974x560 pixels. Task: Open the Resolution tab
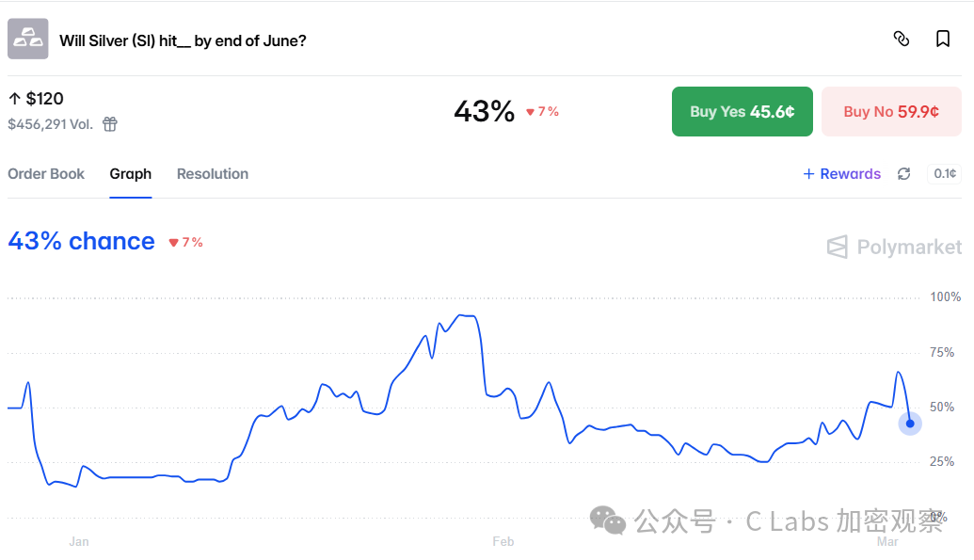(x=213, y=174)
